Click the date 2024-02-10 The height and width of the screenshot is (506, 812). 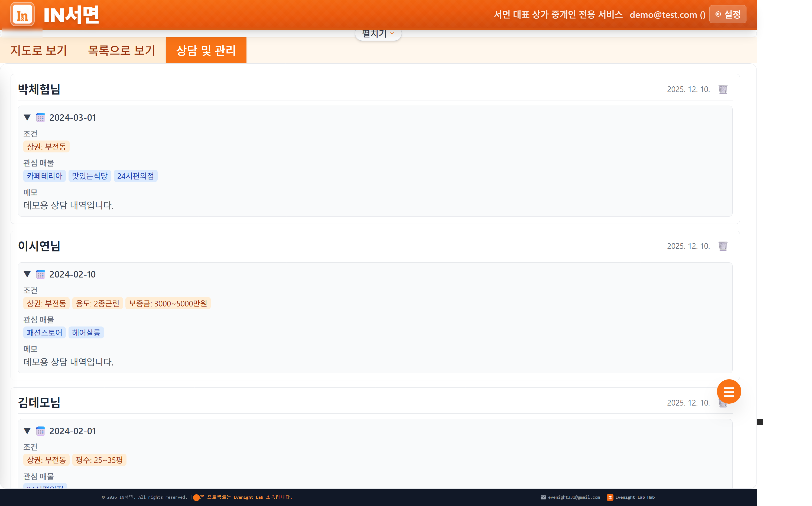(73, 275)
